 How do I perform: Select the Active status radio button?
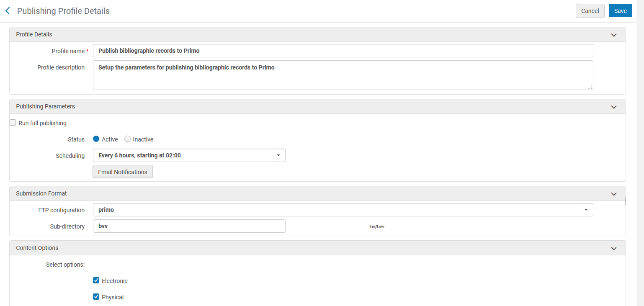(96, 139)
